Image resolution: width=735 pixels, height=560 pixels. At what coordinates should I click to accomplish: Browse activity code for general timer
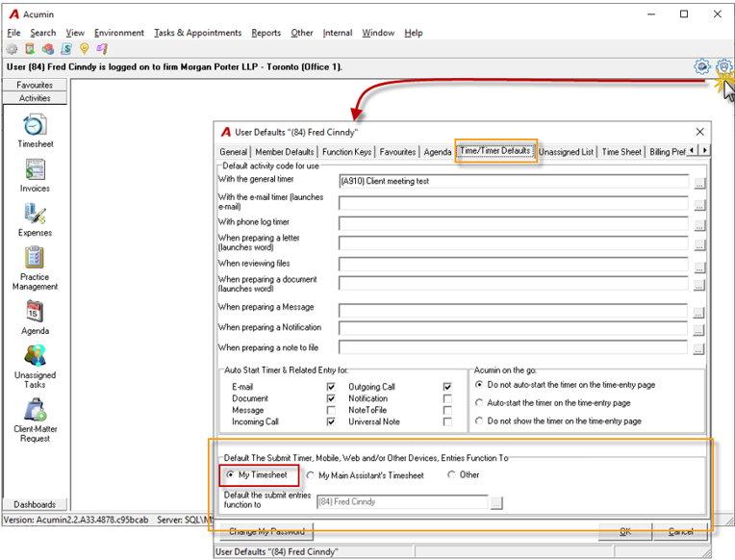pyautogui.click(x=698, y=183)
